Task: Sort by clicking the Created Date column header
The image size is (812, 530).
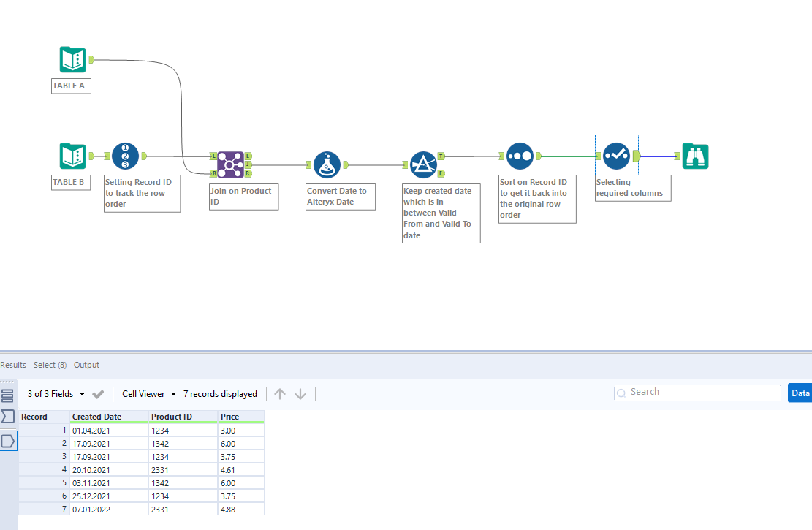Action: tap(96, 416)
